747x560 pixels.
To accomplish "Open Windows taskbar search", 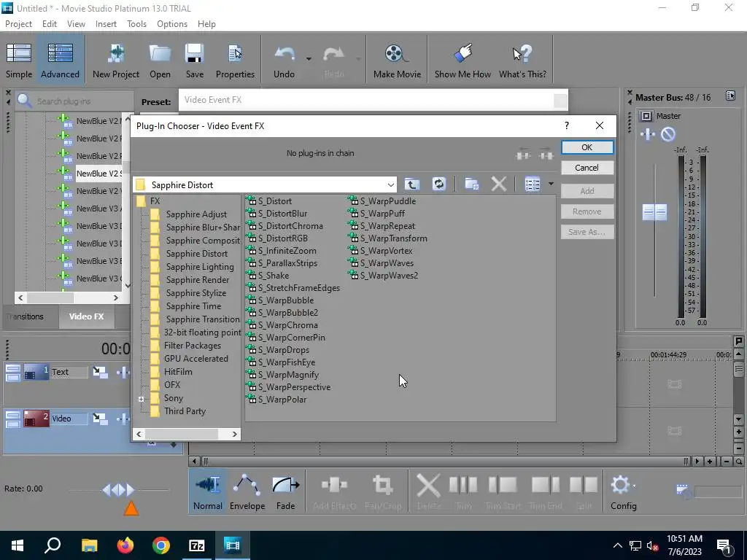I will [53, 545].
